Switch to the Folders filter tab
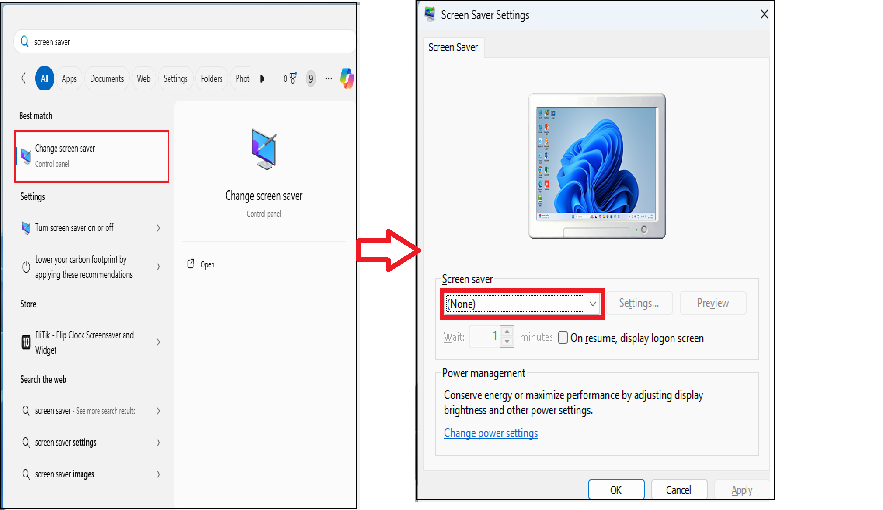Viewport: 883px width, 510px height. 212,79
